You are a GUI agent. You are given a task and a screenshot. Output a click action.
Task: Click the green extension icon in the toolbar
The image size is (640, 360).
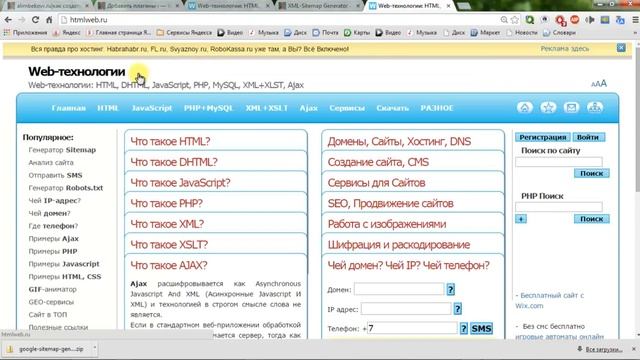coord(530,20)
